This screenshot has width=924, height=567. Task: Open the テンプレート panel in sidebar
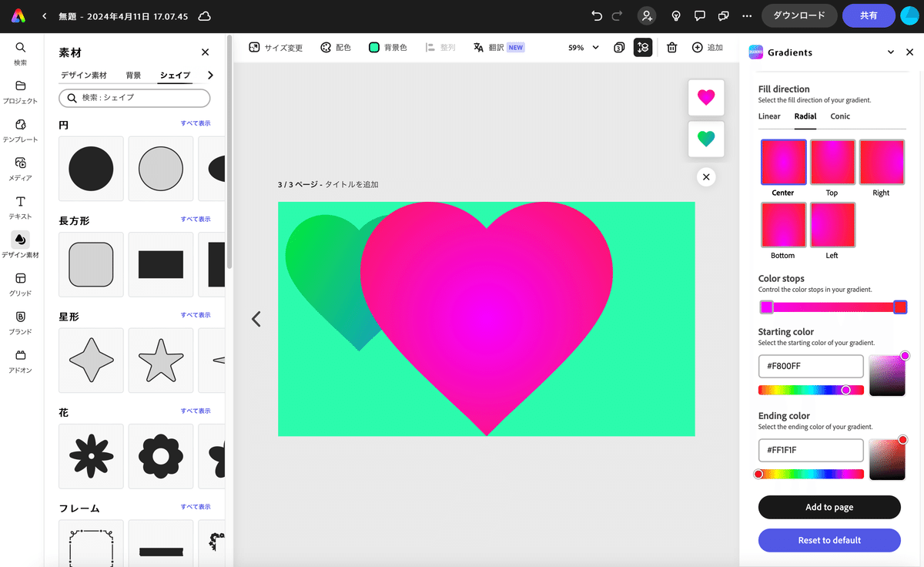click(21, 131)
